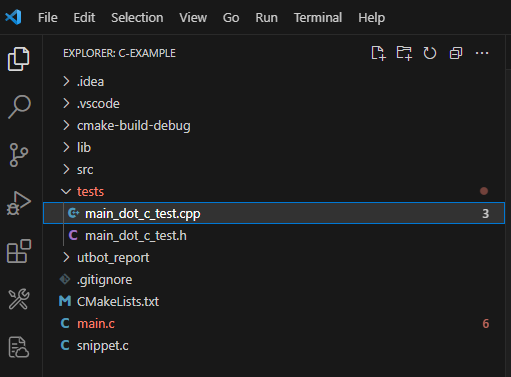Open Explorer more actions ellipsis
This screenshot has width=511, height=377.
point(482,53)
